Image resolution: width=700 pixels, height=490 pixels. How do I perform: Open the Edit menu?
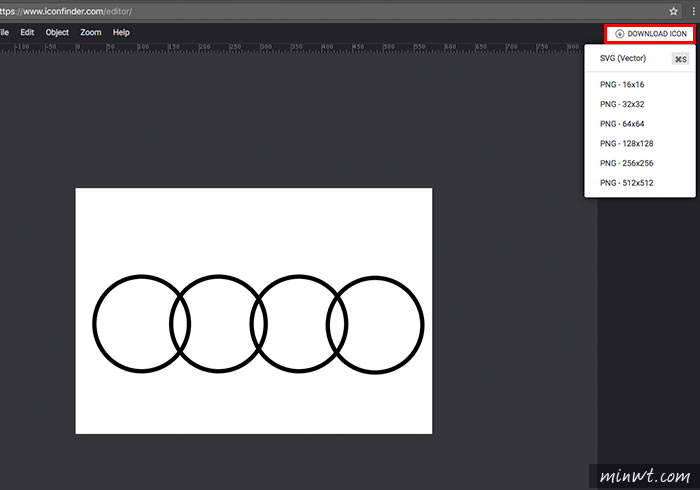pos(27,33)
